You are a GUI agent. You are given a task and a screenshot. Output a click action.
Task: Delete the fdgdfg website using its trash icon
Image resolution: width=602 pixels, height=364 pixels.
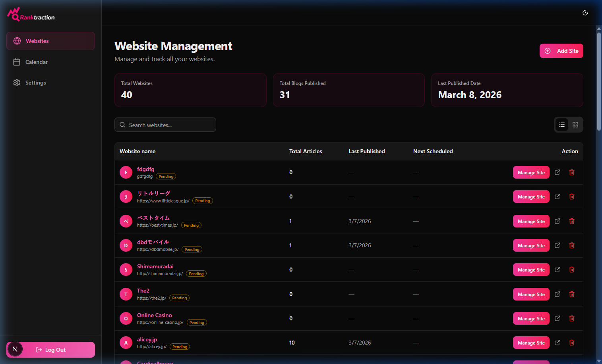pos(572,172)
